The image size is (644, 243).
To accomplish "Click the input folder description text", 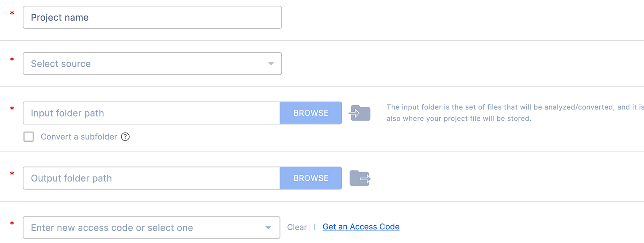I will (515, 113).
